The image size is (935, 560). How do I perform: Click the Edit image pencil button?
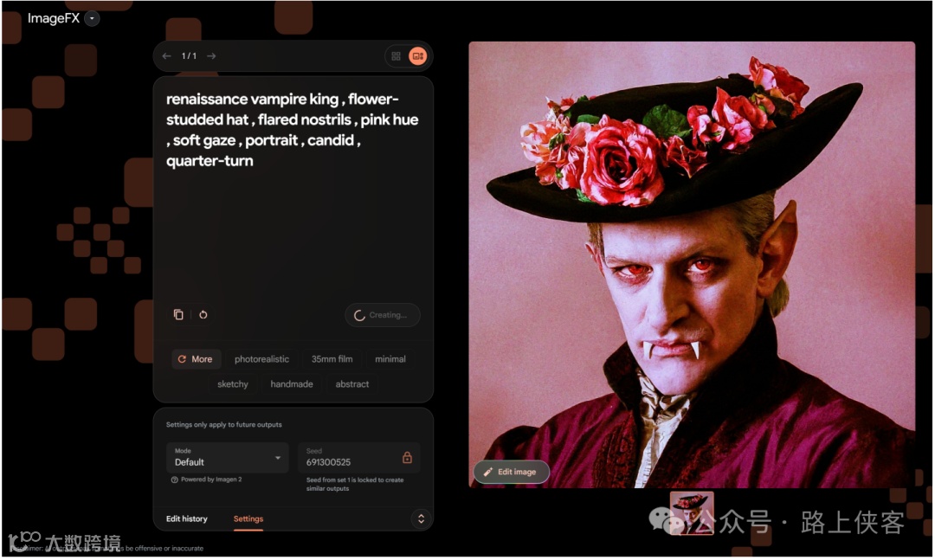[511, 473]
